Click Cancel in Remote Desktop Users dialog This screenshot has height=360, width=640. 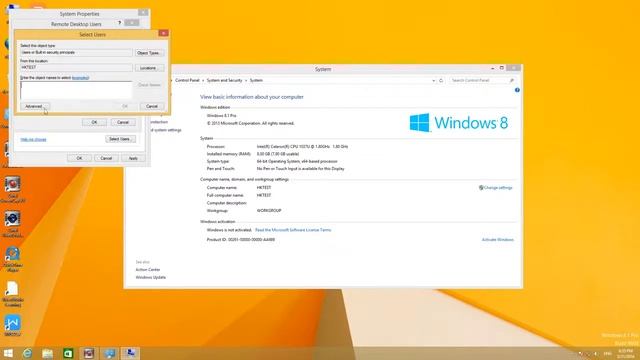pos(123,122)
